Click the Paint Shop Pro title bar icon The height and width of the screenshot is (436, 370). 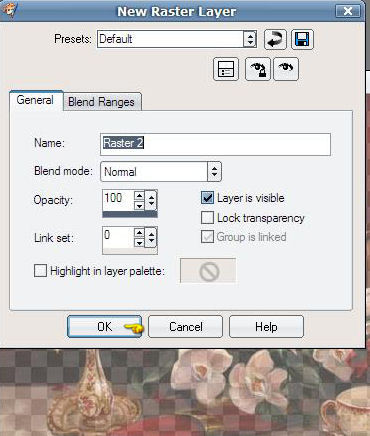[x=9, y=10]
